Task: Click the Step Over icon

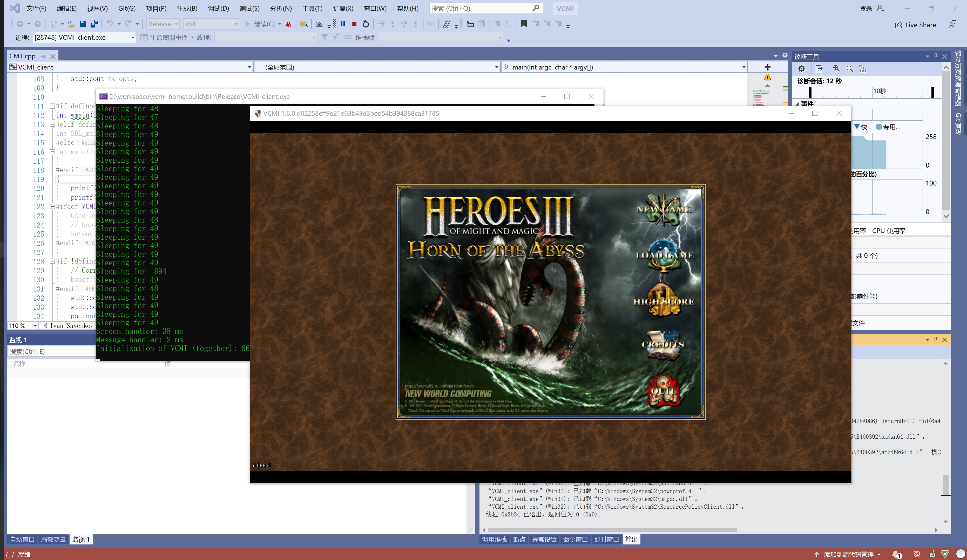Action: point(404,24)
